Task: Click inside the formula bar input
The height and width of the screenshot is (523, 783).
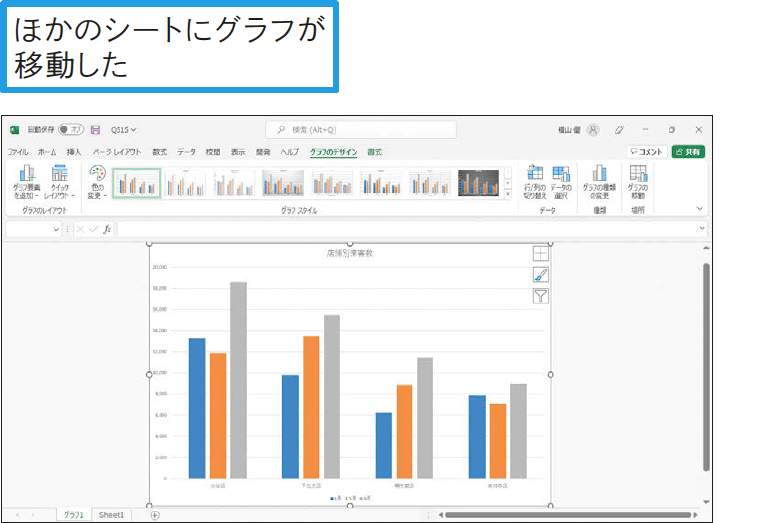Action: pyautogui.click(x=407, y=229)
